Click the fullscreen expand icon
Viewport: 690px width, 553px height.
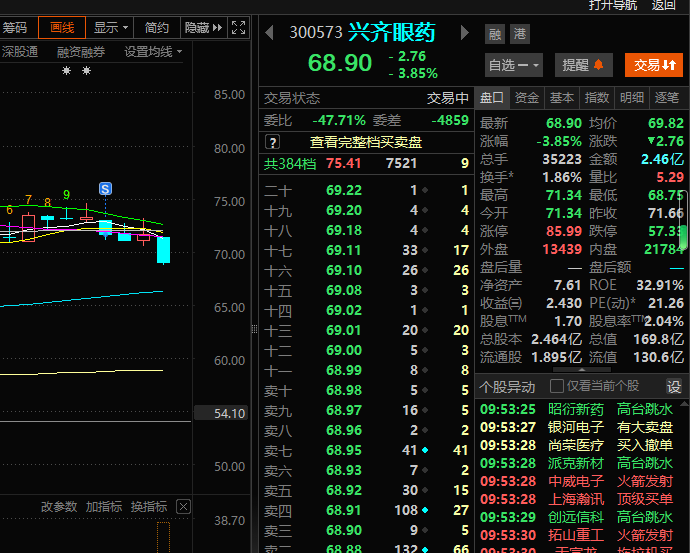(239, 28)
